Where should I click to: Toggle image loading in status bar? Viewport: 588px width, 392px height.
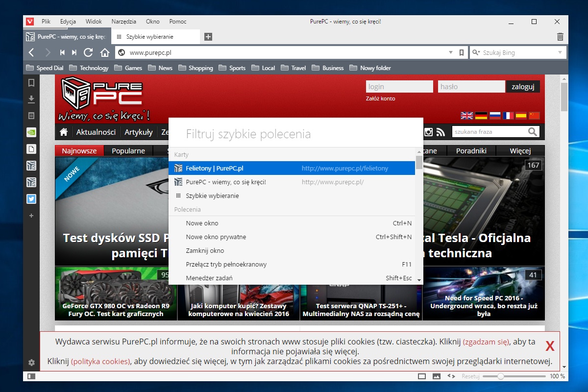point(437,376)
